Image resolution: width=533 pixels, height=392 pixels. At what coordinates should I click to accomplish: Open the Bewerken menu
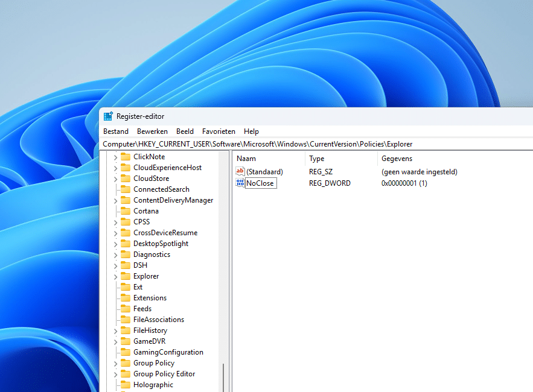click(x=152, y=131)
